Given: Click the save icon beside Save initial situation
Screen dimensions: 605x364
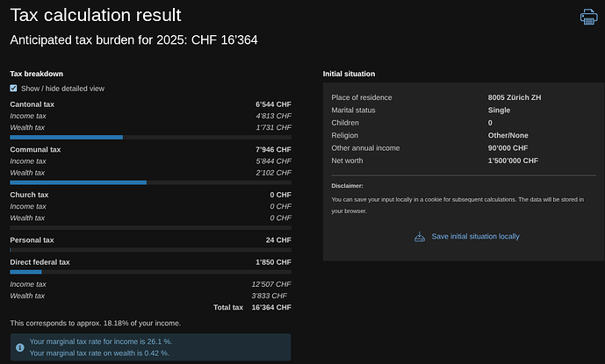Looking at the screenshot, I should pyautogui.click(x=420, y=236).
